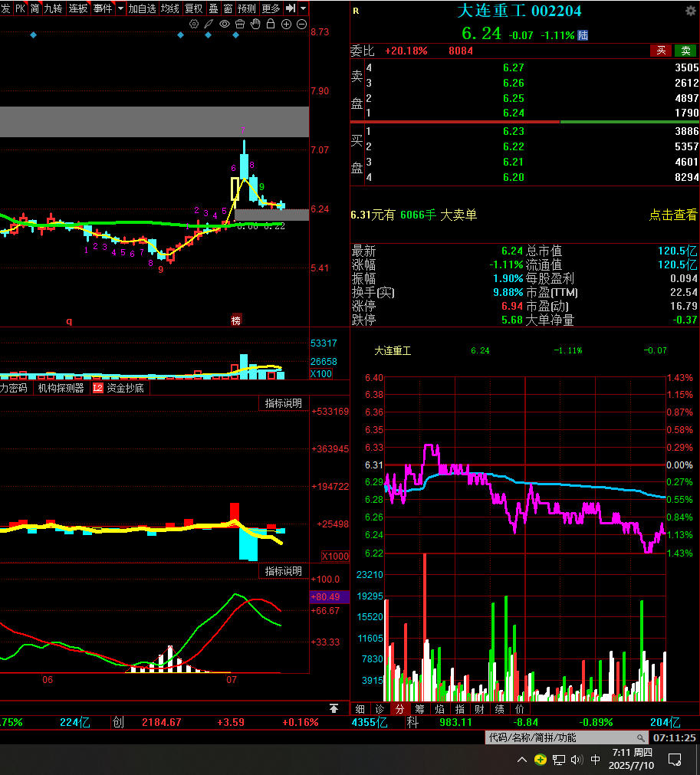The image size is (700, 775).
Task: Click the green 360 tray icon
Action: point(541,759)
